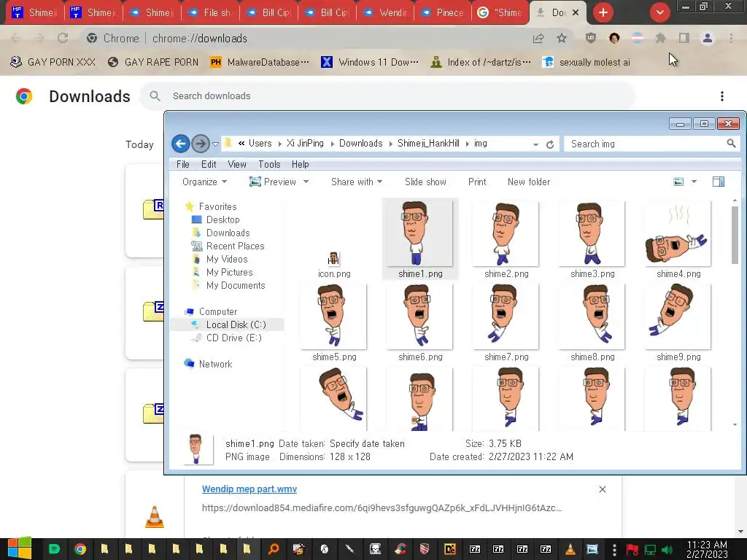Open the Wendip mep part.wmv link

click(x=249, y=489)
